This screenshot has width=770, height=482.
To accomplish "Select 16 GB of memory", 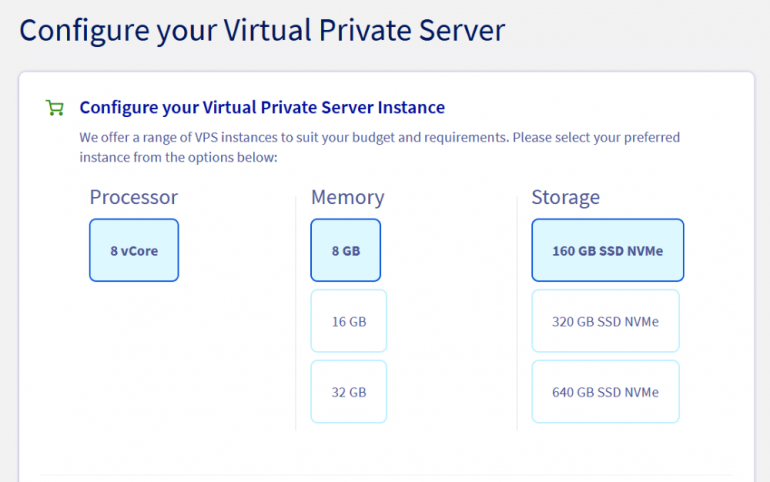I will [349, 321].
